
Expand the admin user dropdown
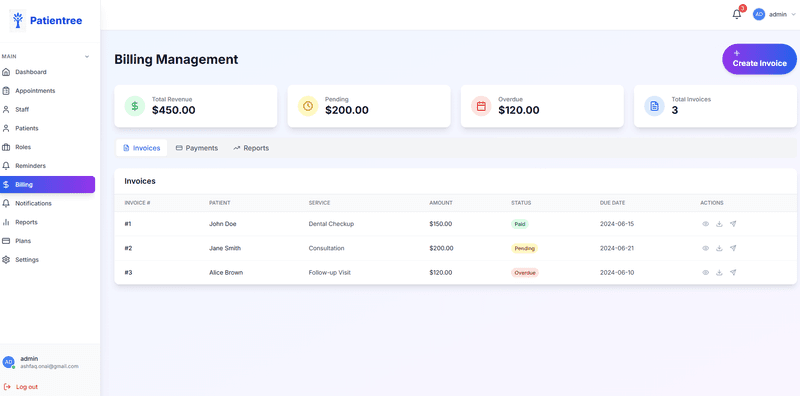774,14
